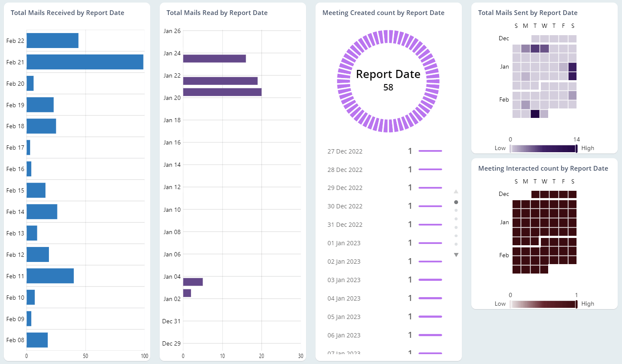The height and width of the screenshot is (364, 622).
Task: Select the currently active pagination dot
Action: point(456,202)
